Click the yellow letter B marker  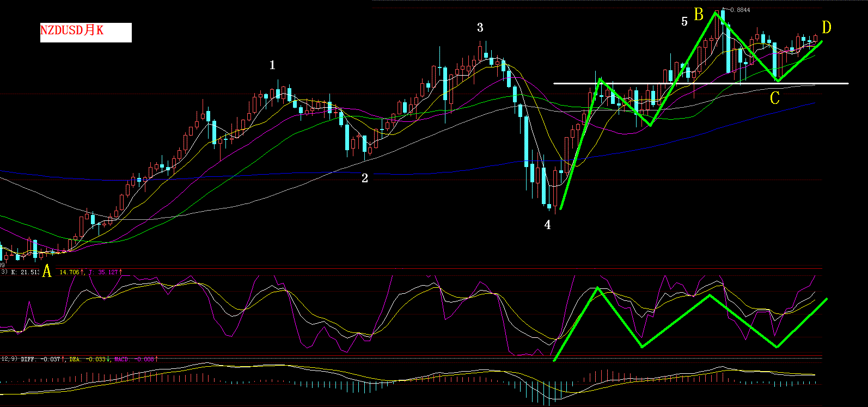tap(699, 14)
